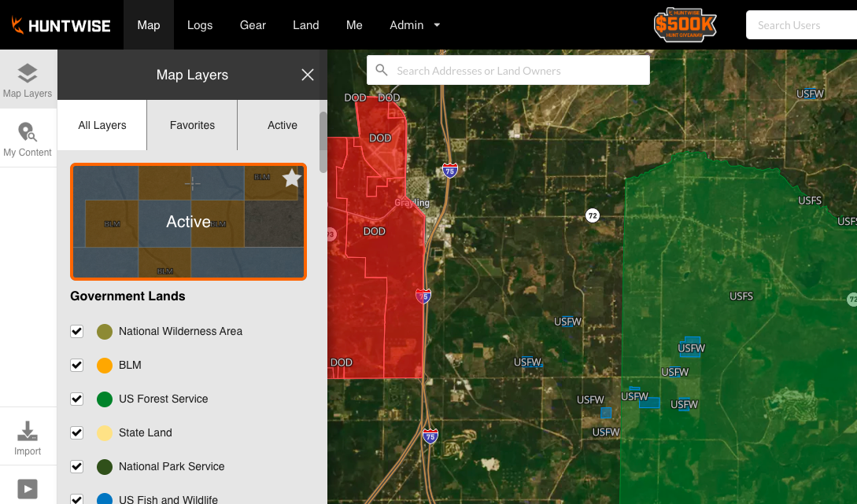Switch to the Favorites tab
Image resolution: width=857 pixels, height=504 pixels.
click(x=192, y=125)
